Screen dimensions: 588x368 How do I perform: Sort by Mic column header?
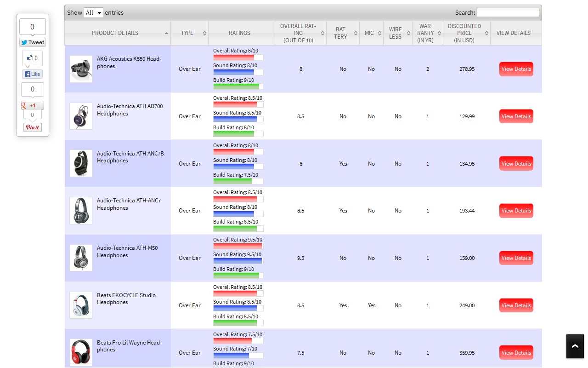pyautogui.click(x=371, y=33)
